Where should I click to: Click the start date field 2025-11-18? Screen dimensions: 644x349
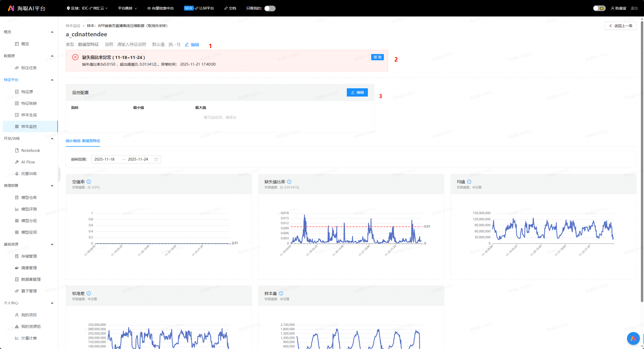click(x=104, y=159)
